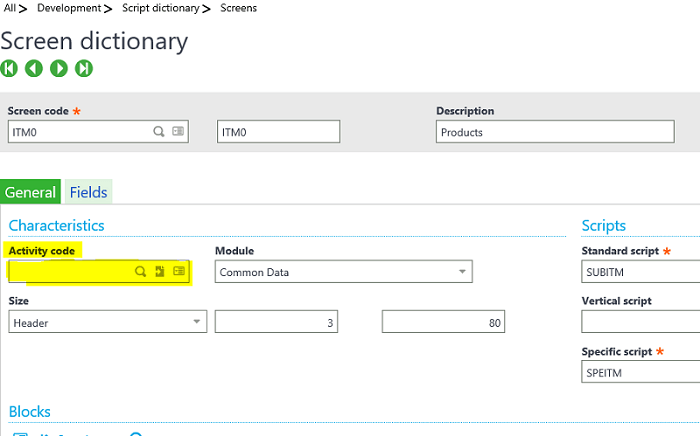This screenshot has height=436, width=700.
Task: Go to the next record
Action: click(x=59, y=69)
